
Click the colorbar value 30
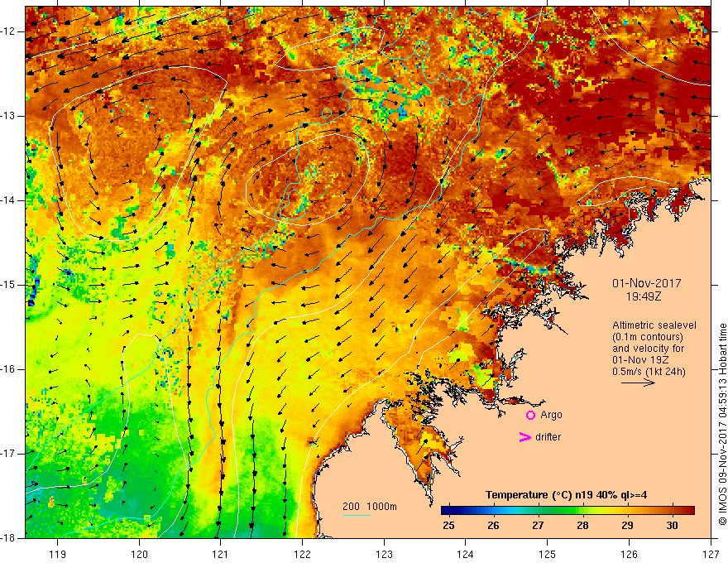pyautogui.click(x=672, y=526)
